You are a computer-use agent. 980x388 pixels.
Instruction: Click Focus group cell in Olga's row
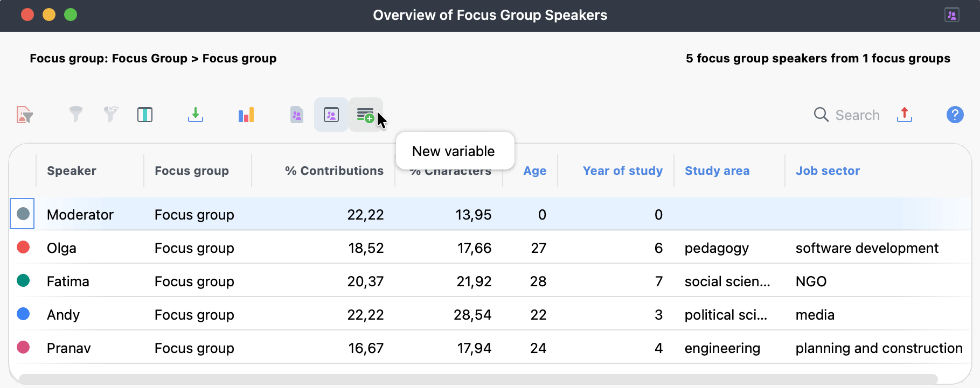click(194, 248)
